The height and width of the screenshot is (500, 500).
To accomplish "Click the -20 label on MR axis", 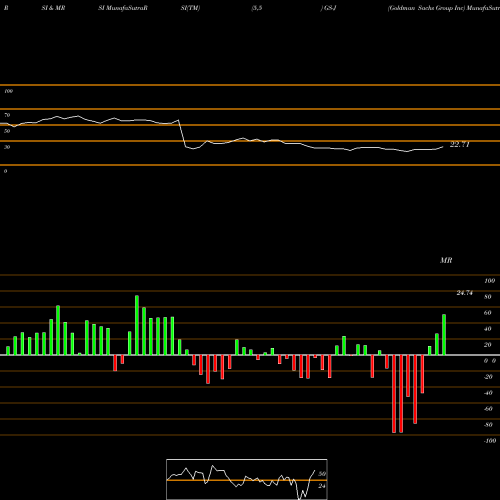I will click(x=488, y=377).
